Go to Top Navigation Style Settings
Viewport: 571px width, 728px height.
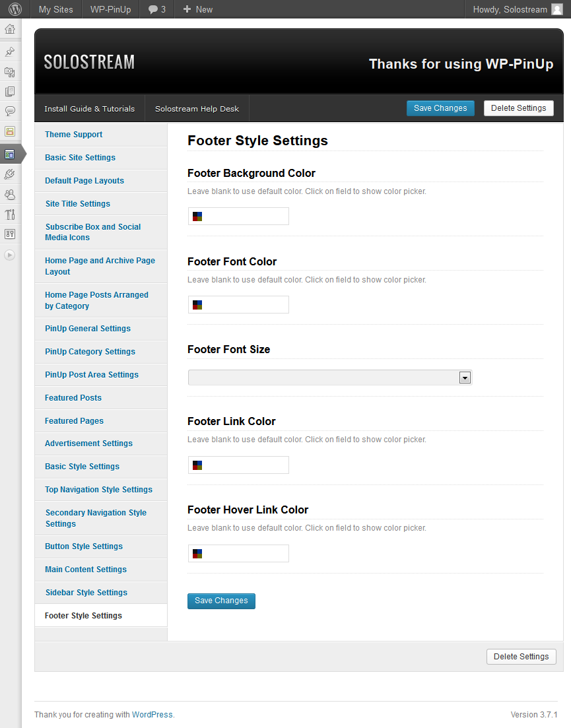pyautogui.click(x=101, y=490)
